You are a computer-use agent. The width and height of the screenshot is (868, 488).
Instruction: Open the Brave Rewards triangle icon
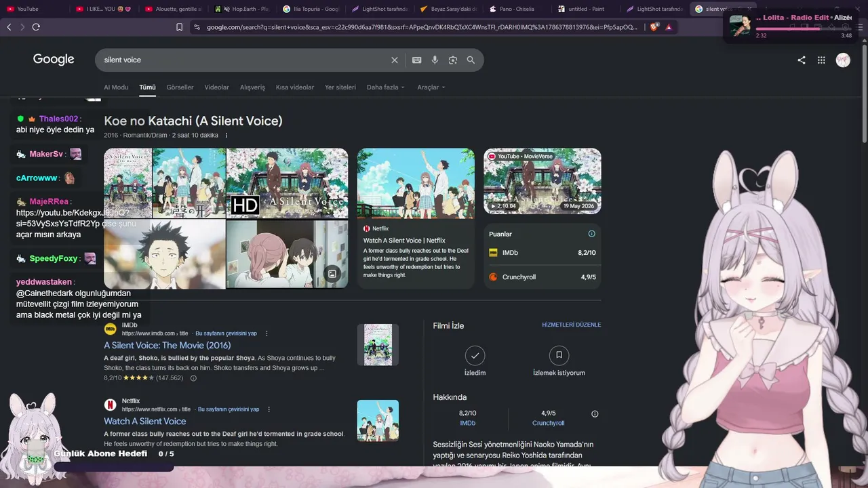click(669, 27)
